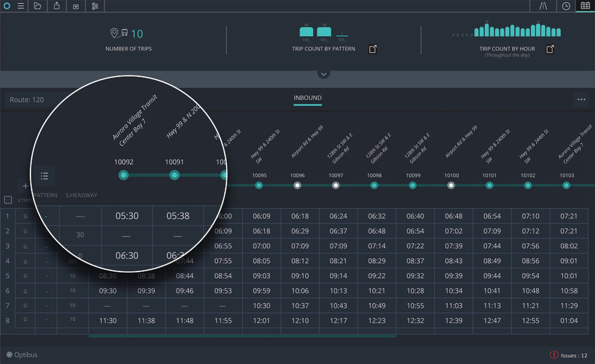This screenshot has height=364, width=595.
Task: Click the 11:30 cell in row 8
Action: [x=108, y=321]
